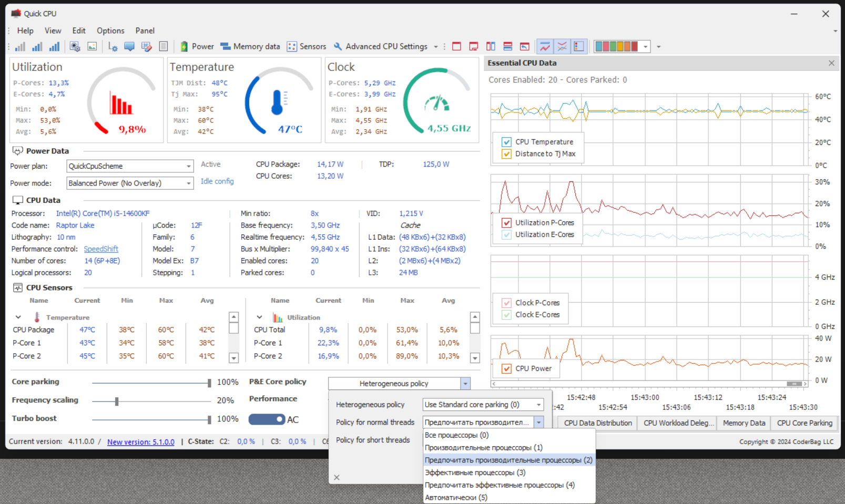Click the single red window layout icon

[456, 47]
